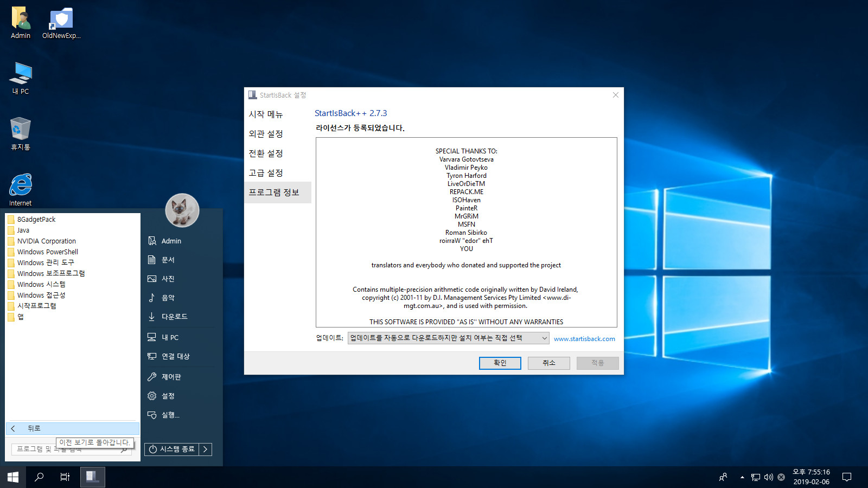Select 프로그램 정보 settings tab

(278, 192)
